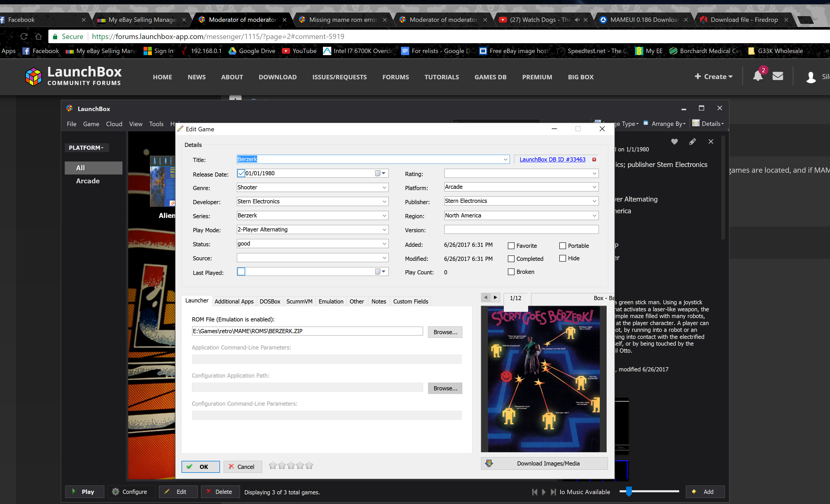
Task: Open the Source dropdown
Action: pyautogui.click(x=384, y=258)
